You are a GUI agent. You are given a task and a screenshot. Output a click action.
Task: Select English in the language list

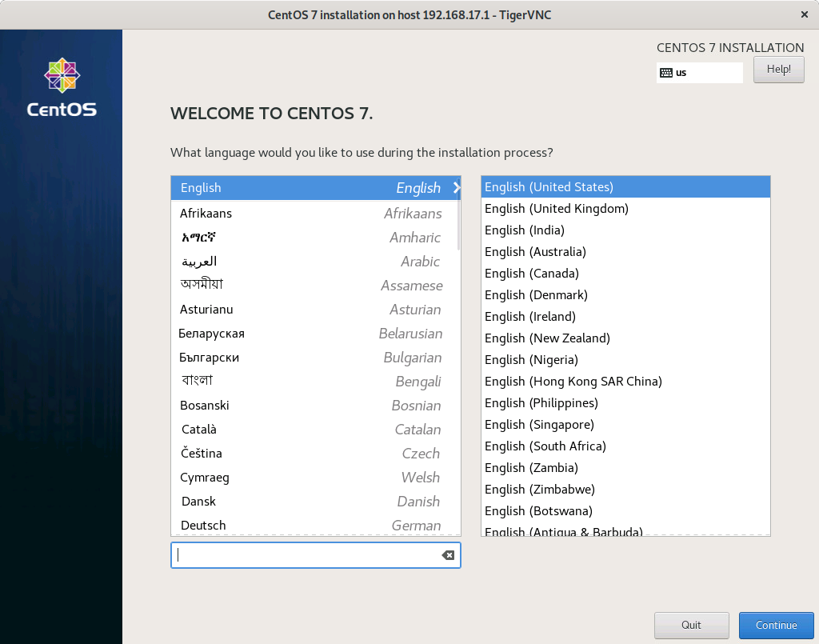coord(315,188)
